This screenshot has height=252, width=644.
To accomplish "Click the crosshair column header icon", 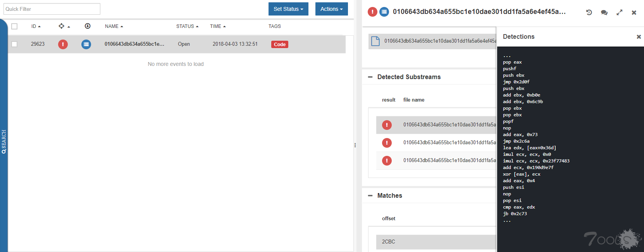I will 62,26.
